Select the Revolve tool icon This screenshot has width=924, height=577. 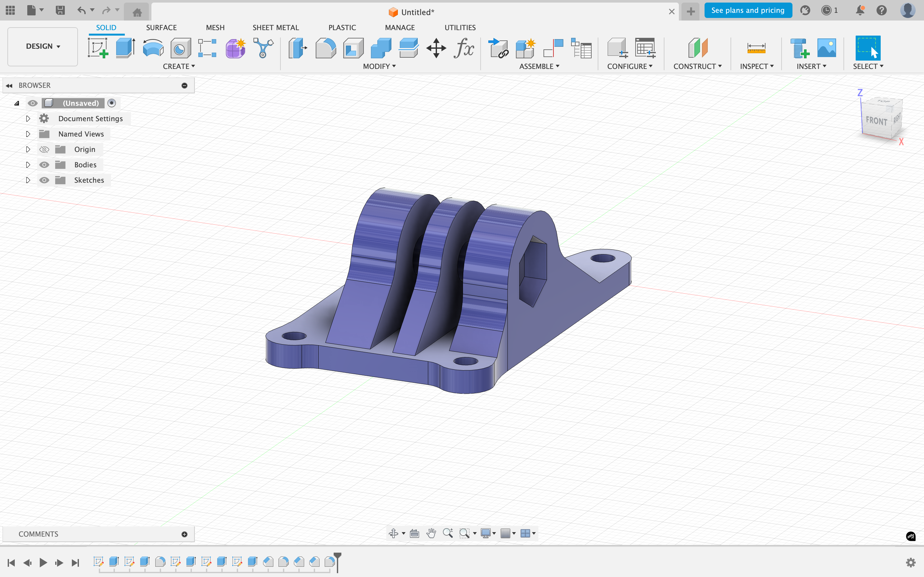pyautogui.click(x=153, y=48)
